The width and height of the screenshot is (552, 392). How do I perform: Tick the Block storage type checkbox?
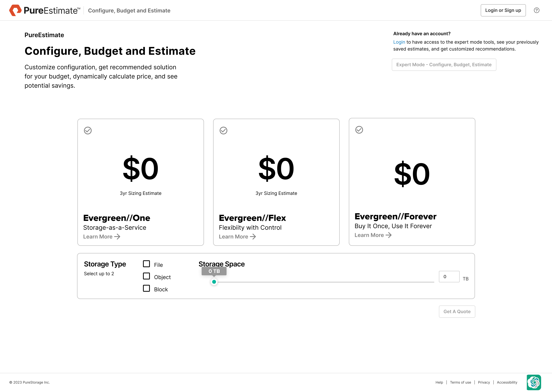tap(146, 288)
